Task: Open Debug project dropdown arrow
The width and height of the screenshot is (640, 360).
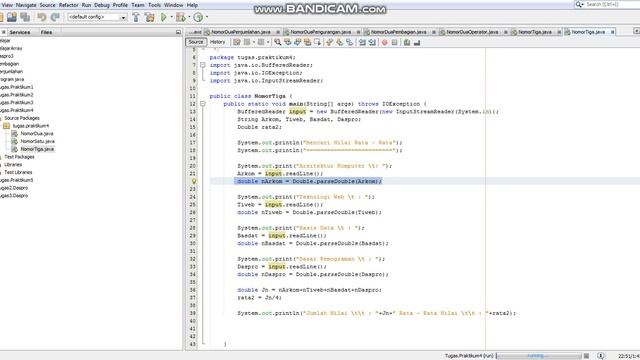Action: click(189, 17)
